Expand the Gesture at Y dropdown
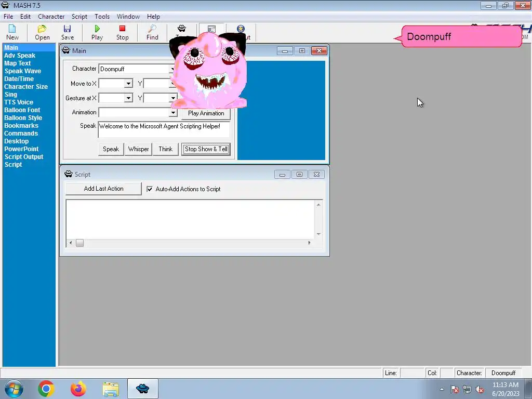 point(173,98)
